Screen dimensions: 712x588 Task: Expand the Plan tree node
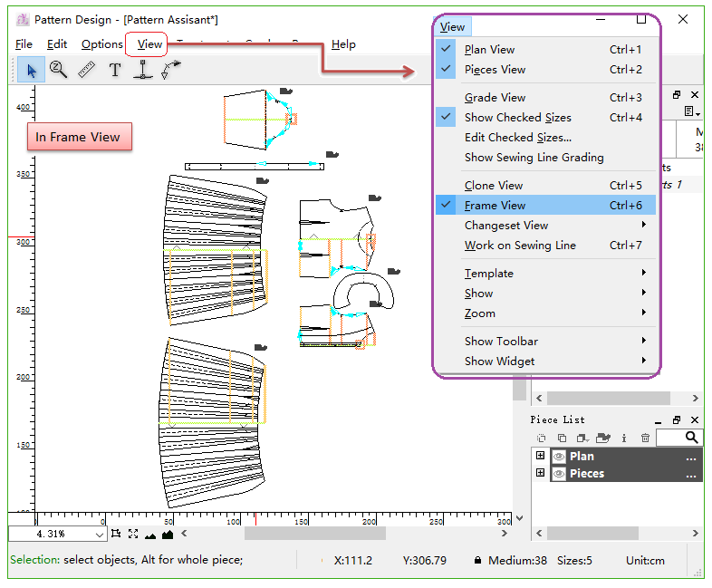tap(541, 457)
